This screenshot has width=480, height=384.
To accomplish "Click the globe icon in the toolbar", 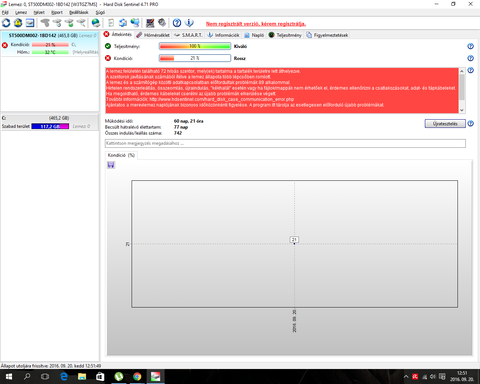I will coord(96,23).
